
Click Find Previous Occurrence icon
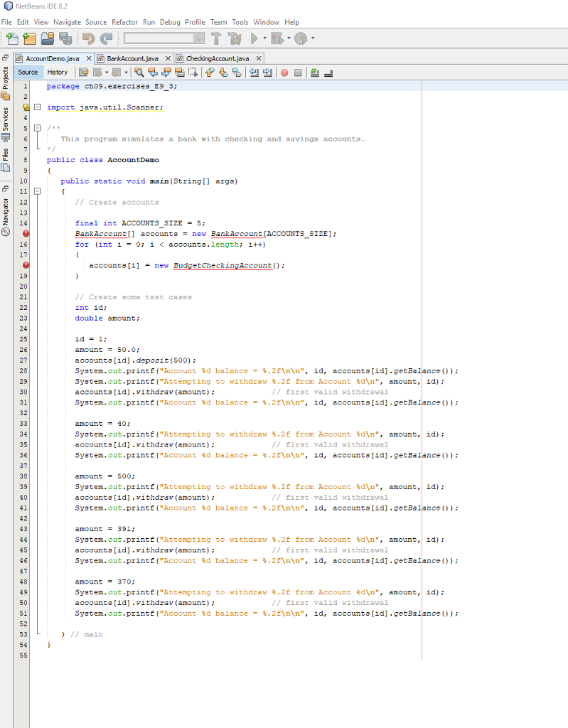click(x=152, y=73)
